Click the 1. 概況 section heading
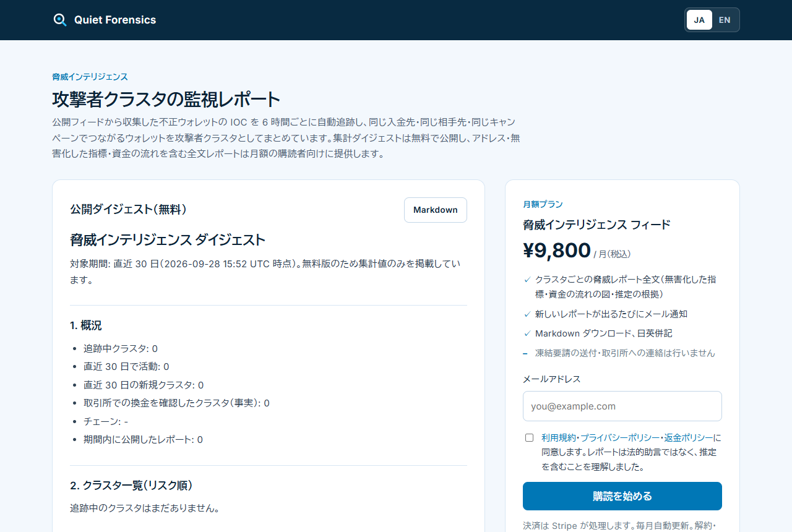 [85, 325]
